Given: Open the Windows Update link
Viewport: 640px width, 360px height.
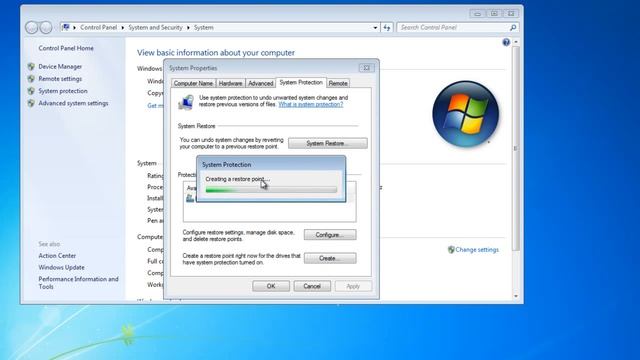Looking at the screenshot, I should click(x=61, y=267).
